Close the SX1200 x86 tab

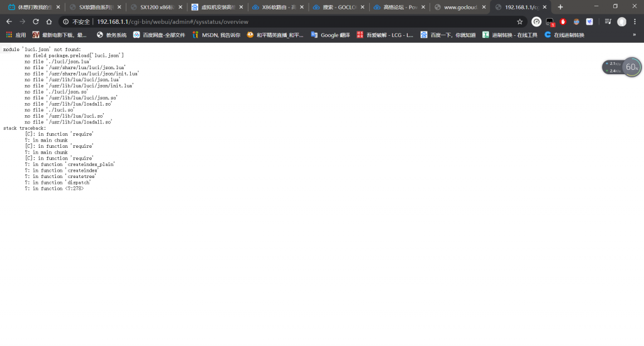point(180,7)
